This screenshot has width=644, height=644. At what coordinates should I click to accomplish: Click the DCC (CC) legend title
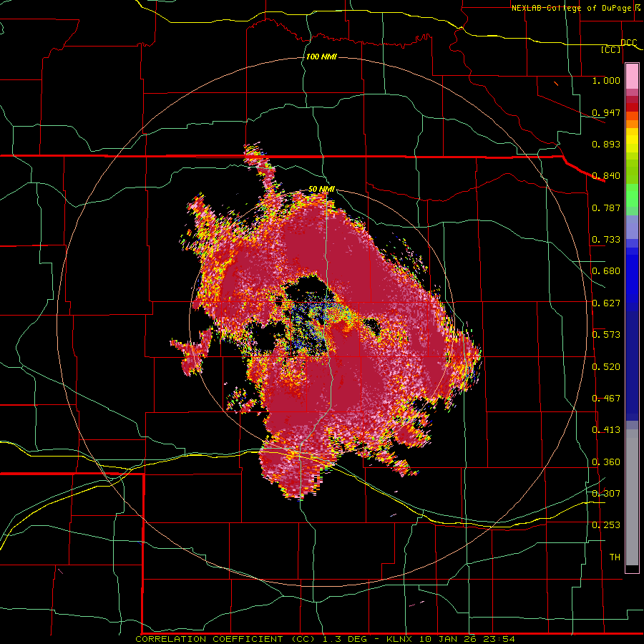(620, 46)
